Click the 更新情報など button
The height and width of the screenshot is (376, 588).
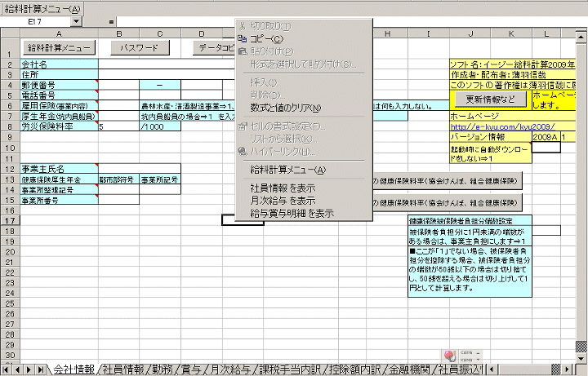click(490, 99)
